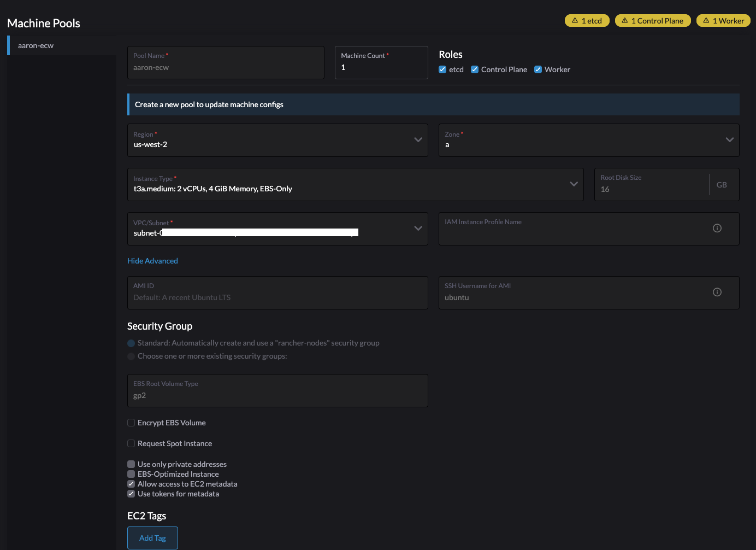
Task: Select the Standard rancher-nodes security group option
Action: point(131,343)
